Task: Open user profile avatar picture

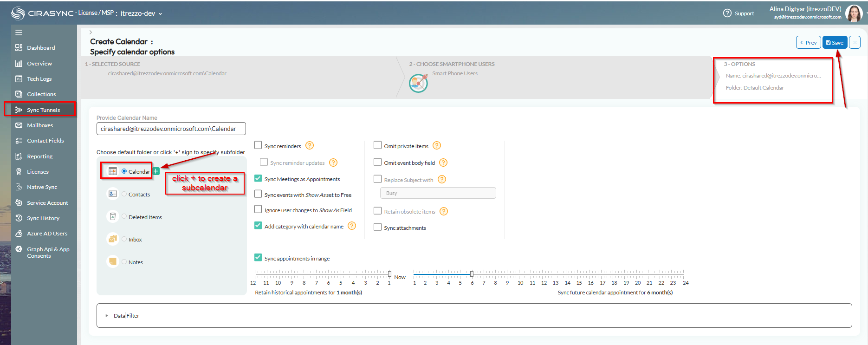Action: [x=854, y=13]
